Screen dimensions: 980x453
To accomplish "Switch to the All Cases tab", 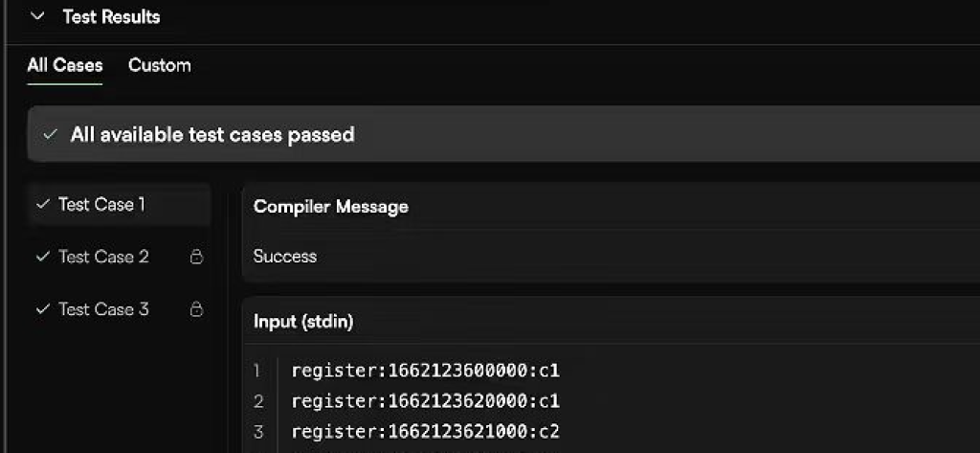I will point(65,65).
